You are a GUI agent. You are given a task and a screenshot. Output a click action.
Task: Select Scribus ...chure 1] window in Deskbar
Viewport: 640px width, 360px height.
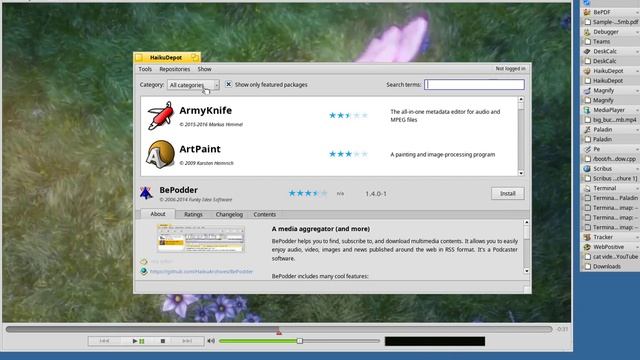point(610,178)
